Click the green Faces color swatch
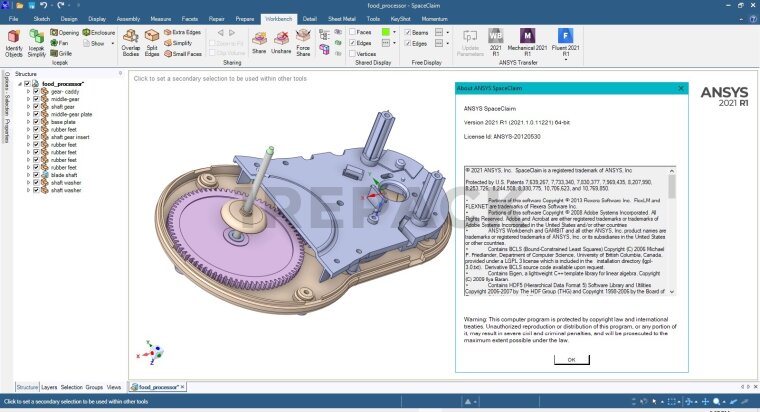Screen dimensions: 760x412 [x=384, y=32]
